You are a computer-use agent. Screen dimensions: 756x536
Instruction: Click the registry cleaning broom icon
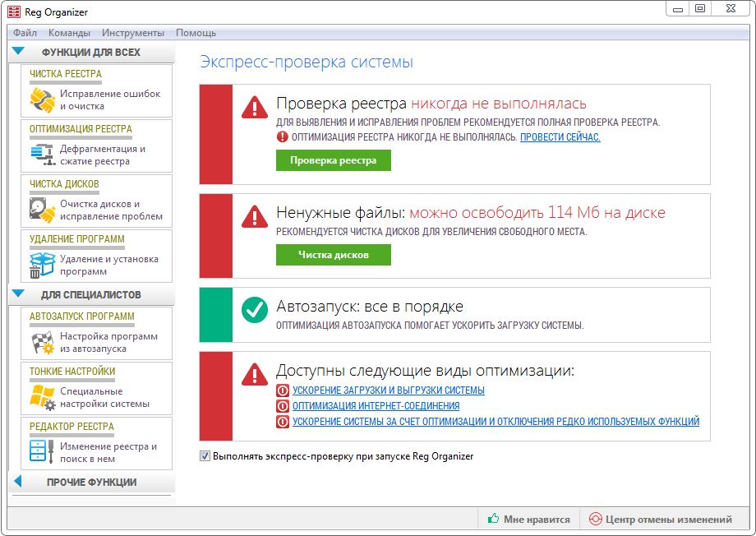click(42, 100)
